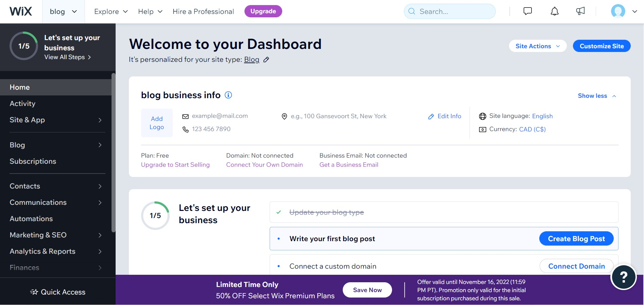
Task: Expand the Site & App sidebar section
Action: click(56, 120)
